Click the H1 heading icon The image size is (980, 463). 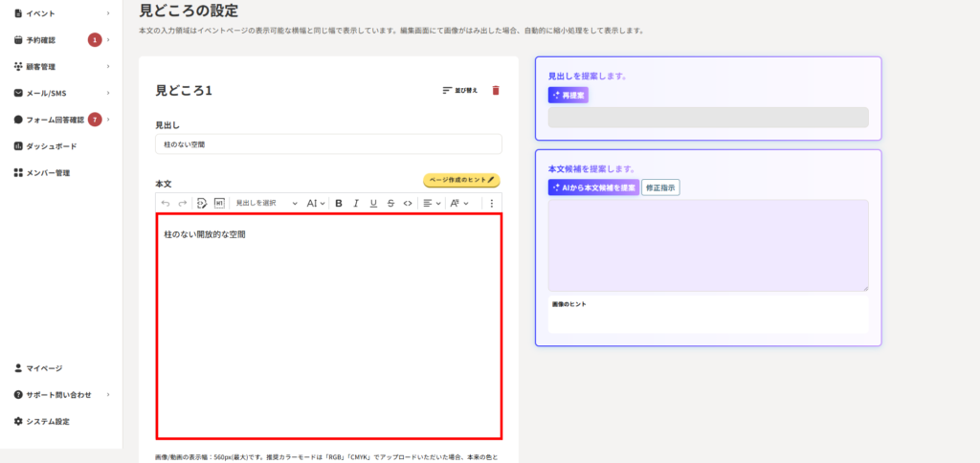[219, 203]
